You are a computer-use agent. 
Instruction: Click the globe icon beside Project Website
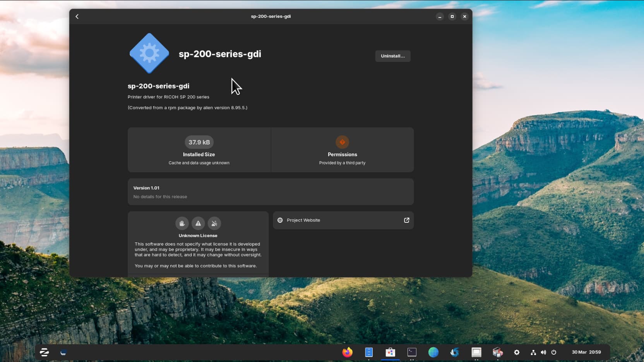pyautogui.click(x=280, y=220)
